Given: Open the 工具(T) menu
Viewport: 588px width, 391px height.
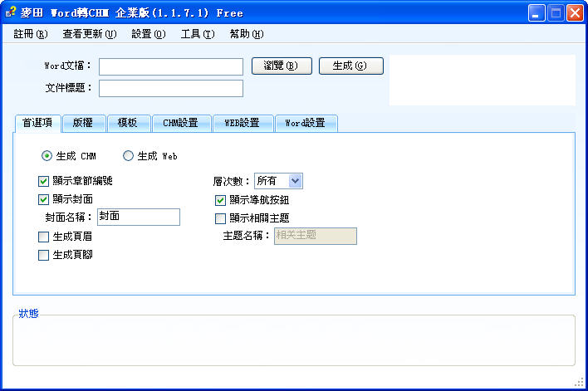Looking at the screenshot, I should coord(198,34).
